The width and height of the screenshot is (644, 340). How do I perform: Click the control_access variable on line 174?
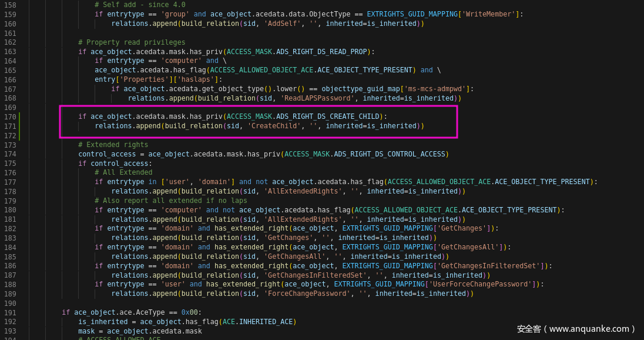click(x=107, y=154)
